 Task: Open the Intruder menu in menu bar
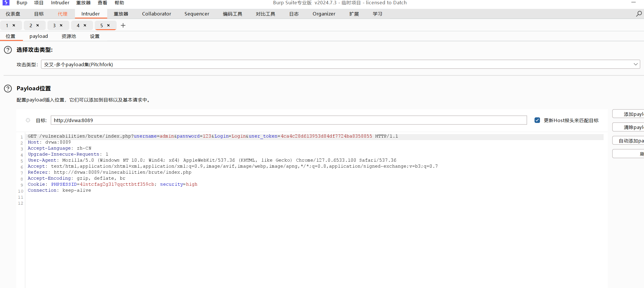pos(60,3)
